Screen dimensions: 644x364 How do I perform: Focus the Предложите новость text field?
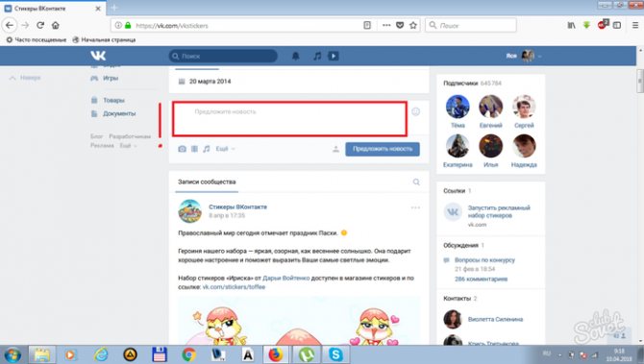[x=289, y=119]
